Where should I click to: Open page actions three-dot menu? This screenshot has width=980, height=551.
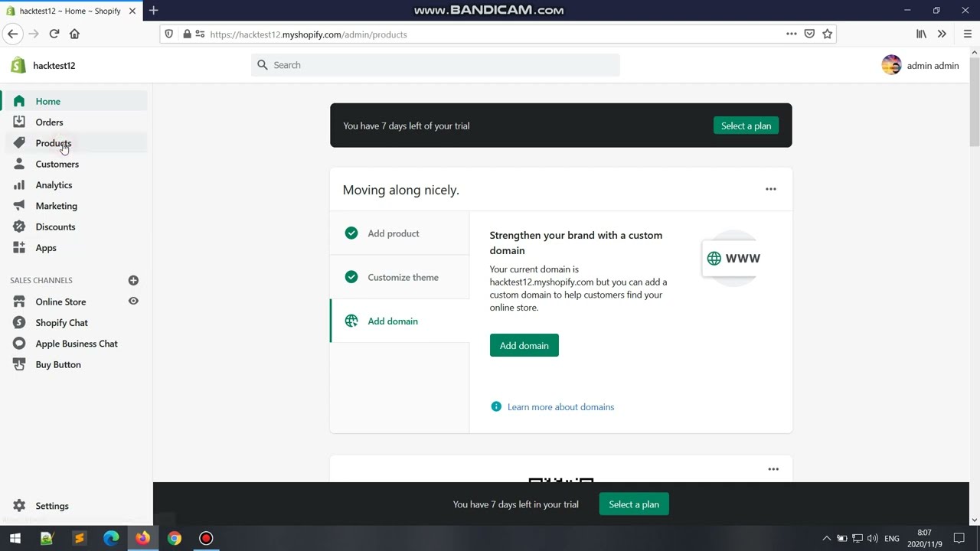791,34
